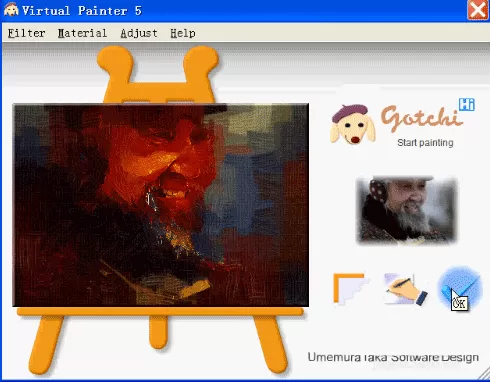
Task: Click Umemura Taka Software Design text
Action: [393, 357]
